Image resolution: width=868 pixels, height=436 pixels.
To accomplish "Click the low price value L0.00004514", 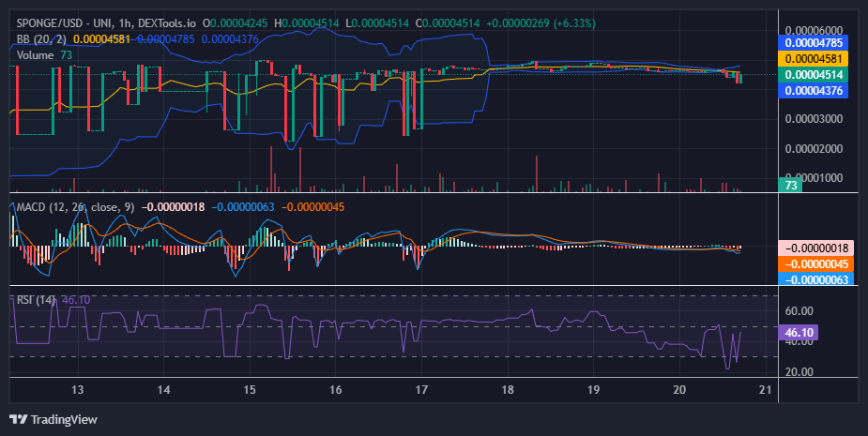I will [x=377, y=23].
